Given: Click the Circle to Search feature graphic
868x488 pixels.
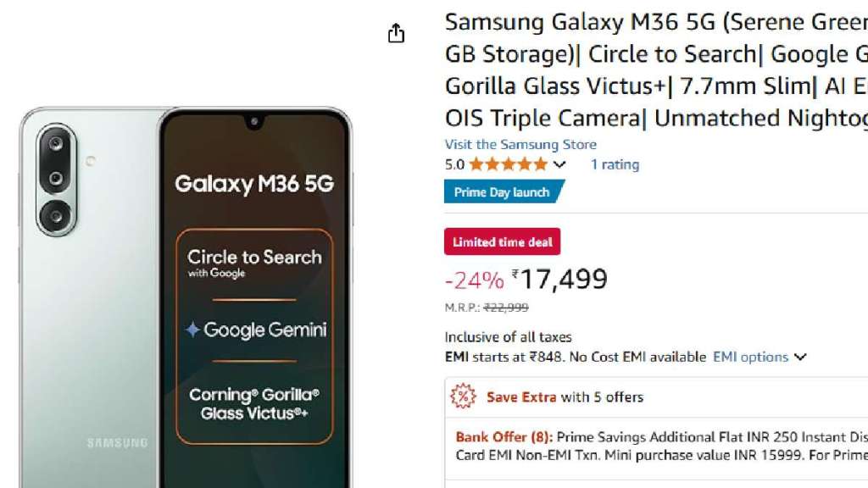Looking at the screenshot, I should 254,263.
